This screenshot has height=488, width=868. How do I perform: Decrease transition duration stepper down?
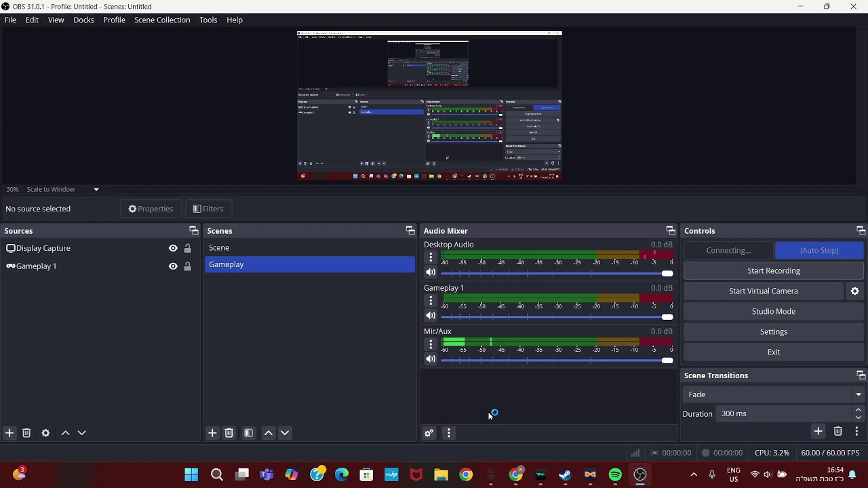pos(858,418)
